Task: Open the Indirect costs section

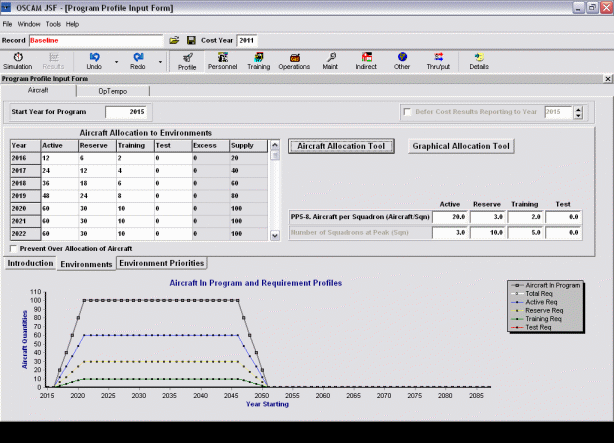Action: 366,61
